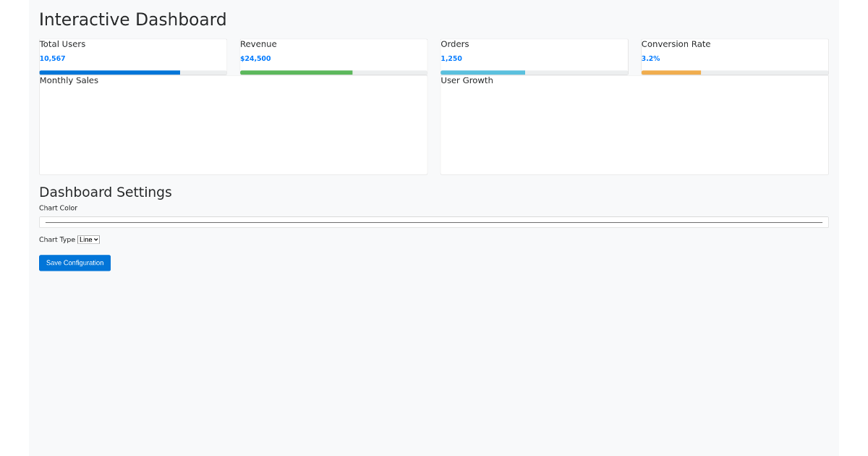Click the Dashboard Settings section title
868x456 pixels.
pyautogui.click(x=106, y=192)
